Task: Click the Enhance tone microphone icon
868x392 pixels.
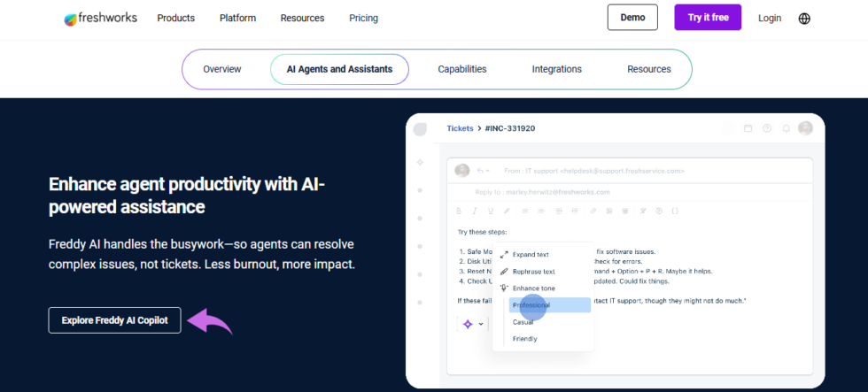Action: [x=504, y=288]
